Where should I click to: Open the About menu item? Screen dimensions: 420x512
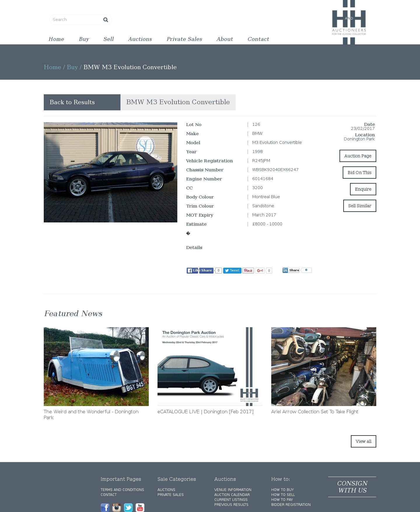point(225,39)
